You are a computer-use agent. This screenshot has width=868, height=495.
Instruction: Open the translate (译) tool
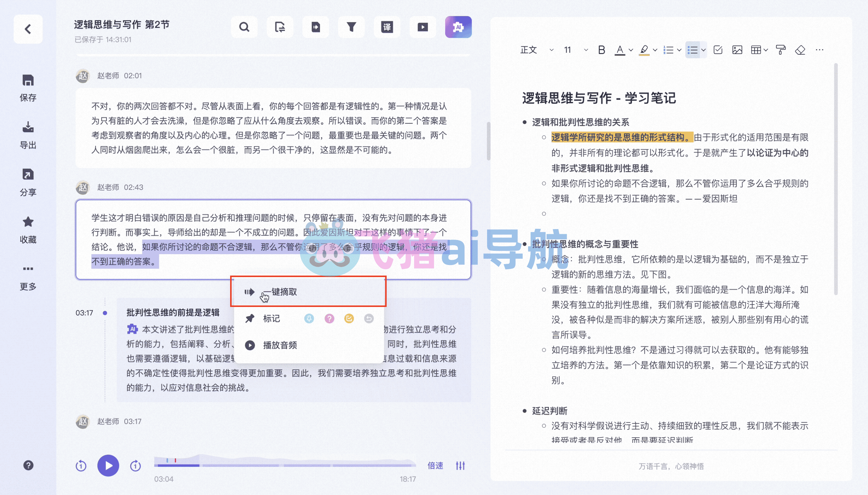pos(387,27)
